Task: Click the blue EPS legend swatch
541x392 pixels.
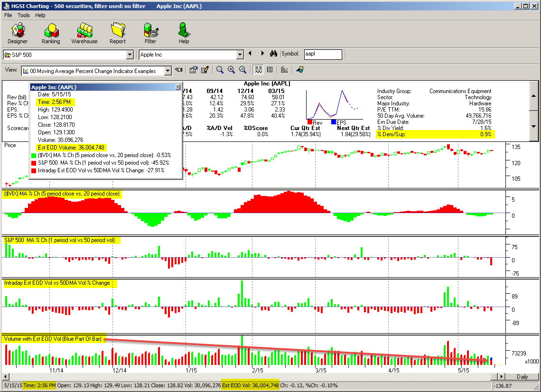Action: point(333,122)
